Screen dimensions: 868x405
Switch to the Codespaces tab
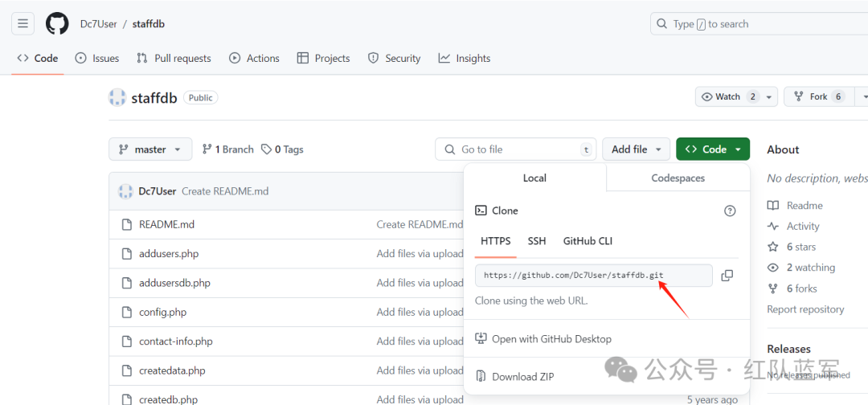(678, 178)
